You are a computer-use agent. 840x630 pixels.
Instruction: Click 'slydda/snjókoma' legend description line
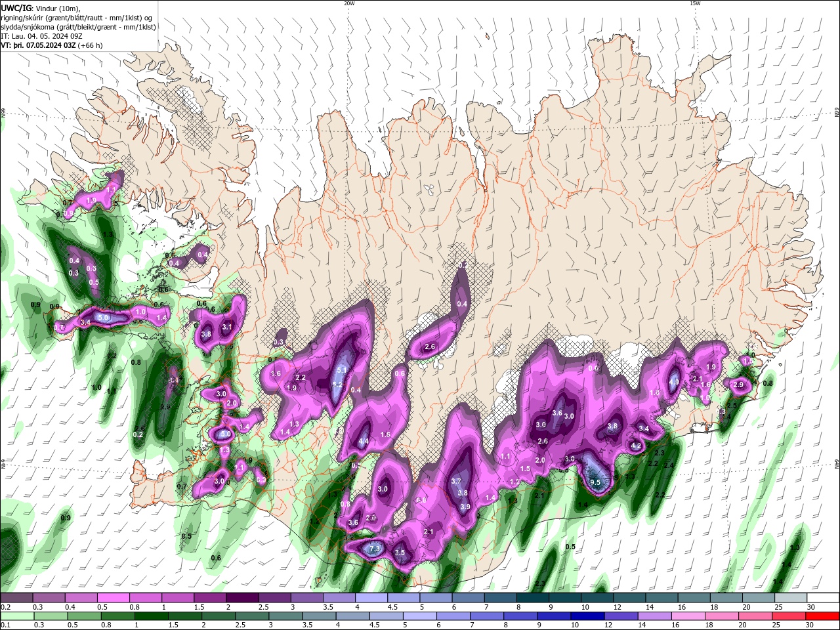point(79,27)
